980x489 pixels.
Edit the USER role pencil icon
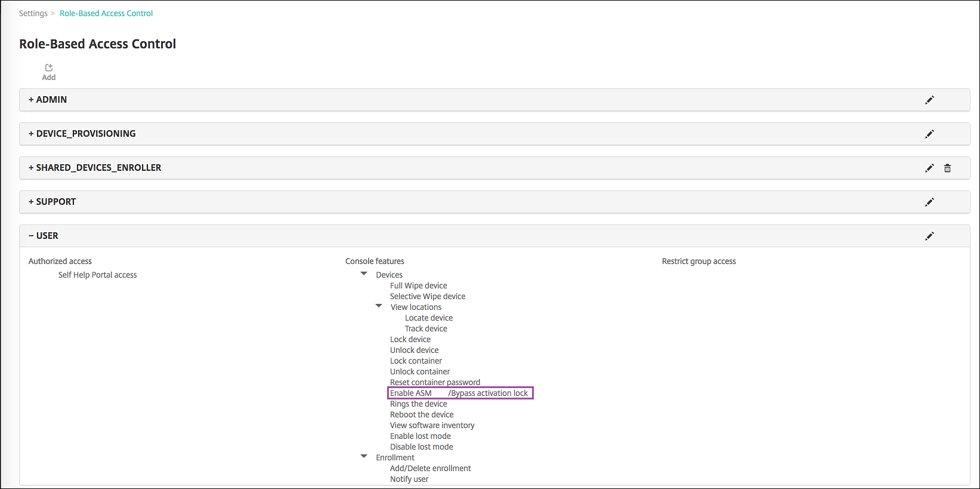(929, 236)
